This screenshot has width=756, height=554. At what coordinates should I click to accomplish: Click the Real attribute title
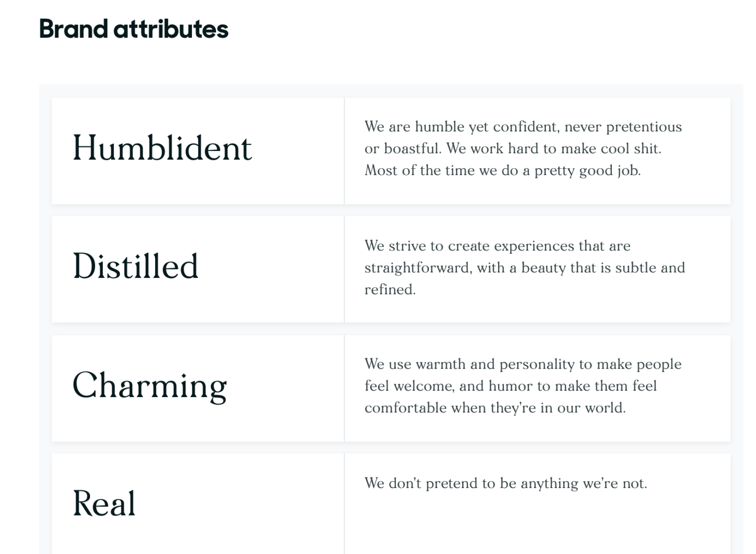pos(104,503)
